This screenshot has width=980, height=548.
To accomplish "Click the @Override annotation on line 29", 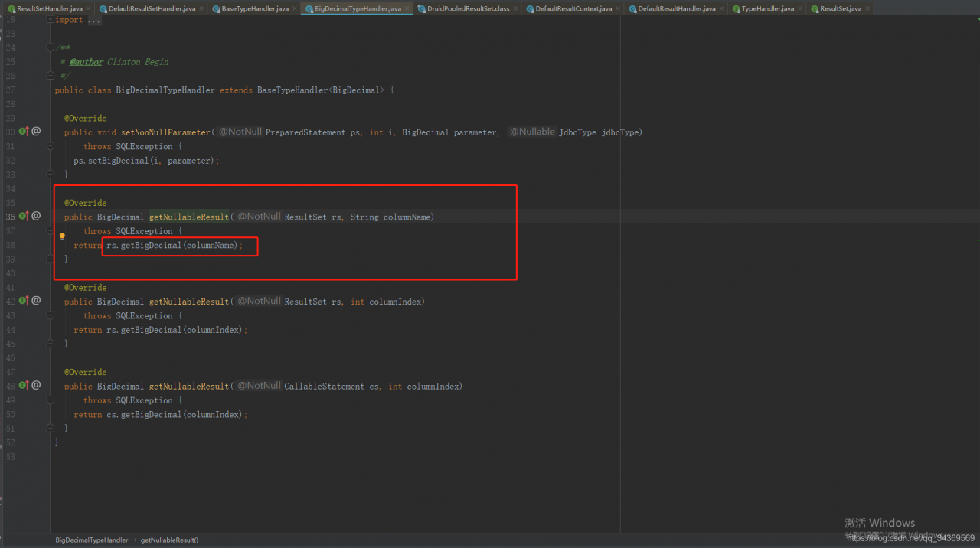I will click(x=85, y=119).
